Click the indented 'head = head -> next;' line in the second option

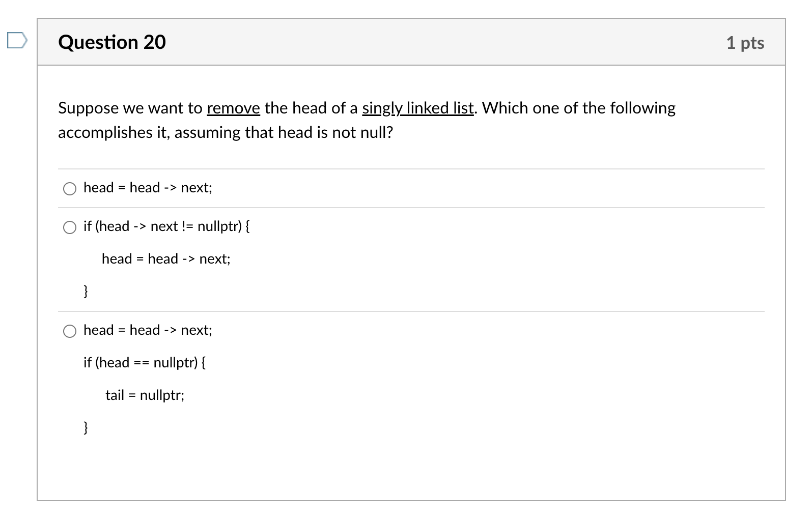pyautogui.click(x=166, y=259)
